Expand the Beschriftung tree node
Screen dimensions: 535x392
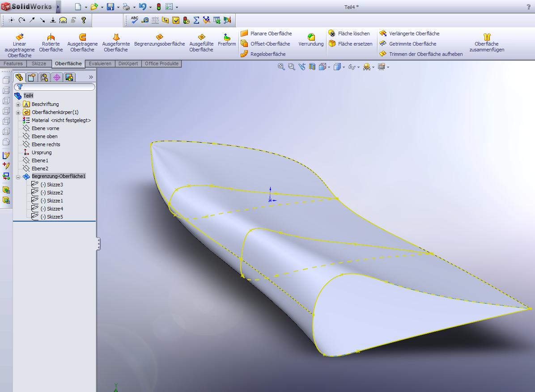18,105
